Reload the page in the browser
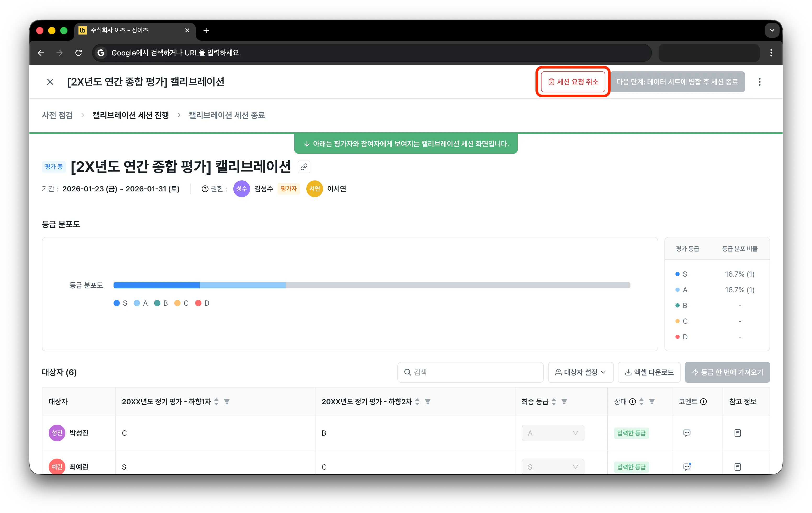The image size is (812, 513). coord(78,53)
